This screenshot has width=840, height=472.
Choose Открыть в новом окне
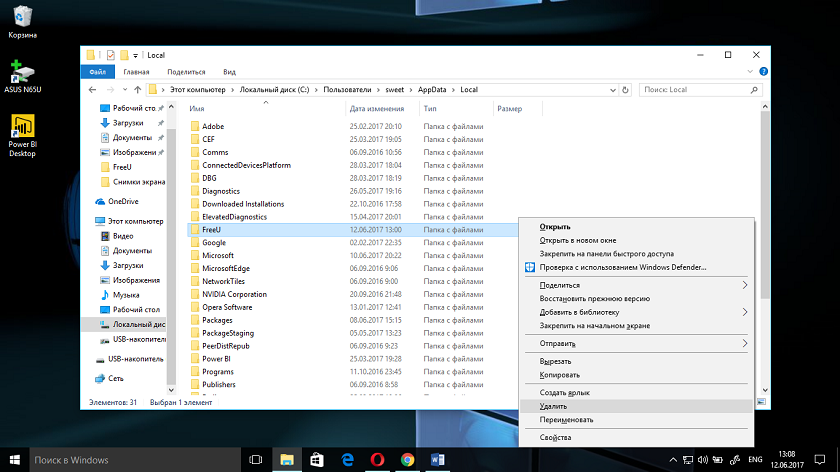[x=636, y=240]
